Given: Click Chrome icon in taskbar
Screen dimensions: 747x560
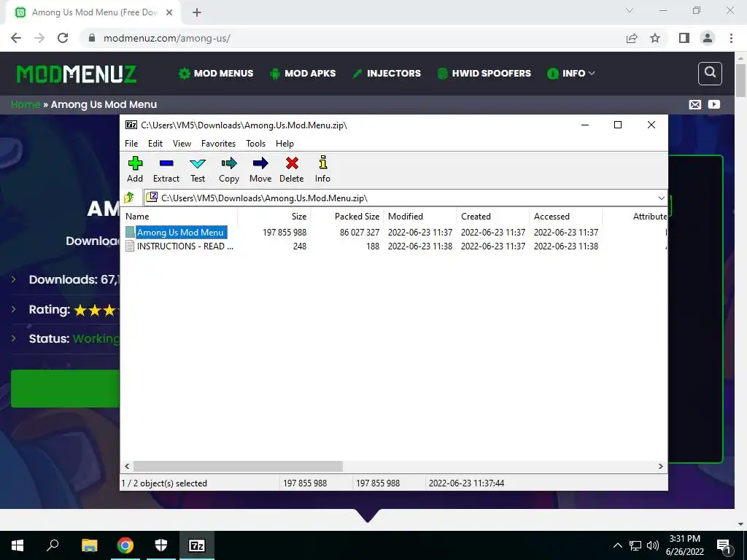Looking at the screenshot, I should (125, 545).
